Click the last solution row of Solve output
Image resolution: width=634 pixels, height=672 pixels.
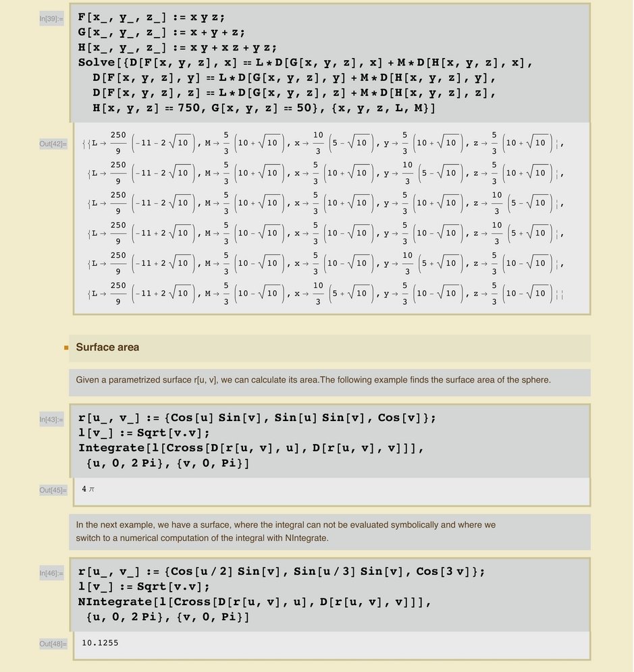tap(324, 293)
